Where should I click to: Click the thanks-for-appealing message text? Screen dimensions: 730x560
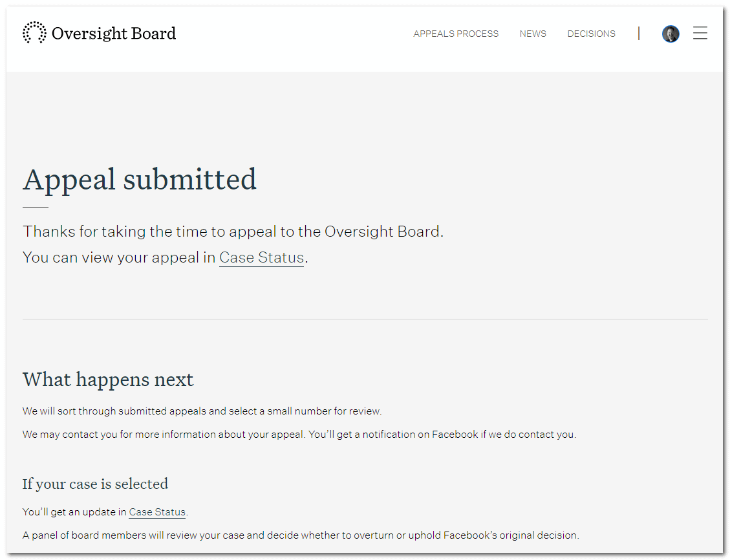233,231
